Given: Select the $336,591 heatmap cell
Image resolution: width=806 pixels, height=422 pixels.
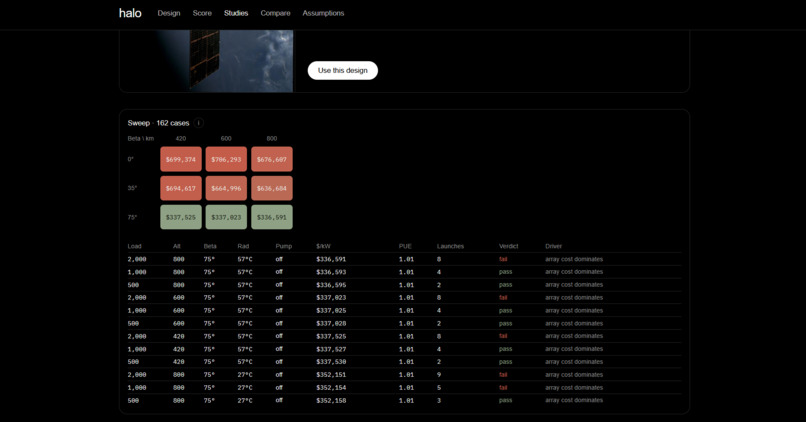Looking at the screenshot, I should point(272,217).
